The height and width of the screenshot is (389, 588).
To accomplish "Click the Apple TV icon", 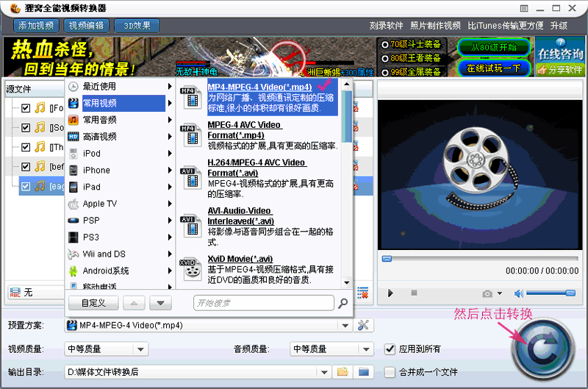I will coord(73,204).
